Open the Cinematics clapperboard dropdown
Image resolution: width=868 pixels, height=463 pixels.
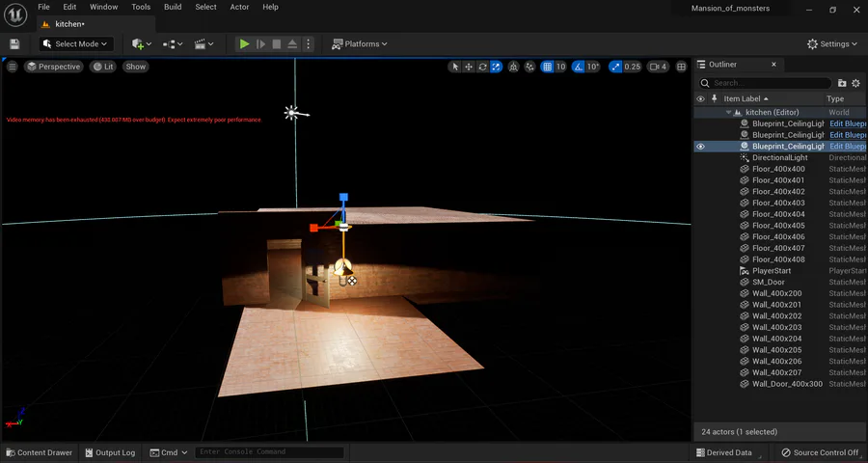(203, 43)
